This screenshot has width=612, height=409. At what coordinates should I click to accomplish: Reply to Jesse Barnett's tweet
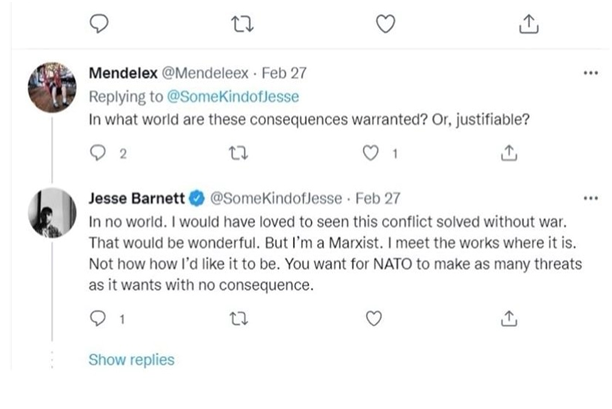point(98,319)
